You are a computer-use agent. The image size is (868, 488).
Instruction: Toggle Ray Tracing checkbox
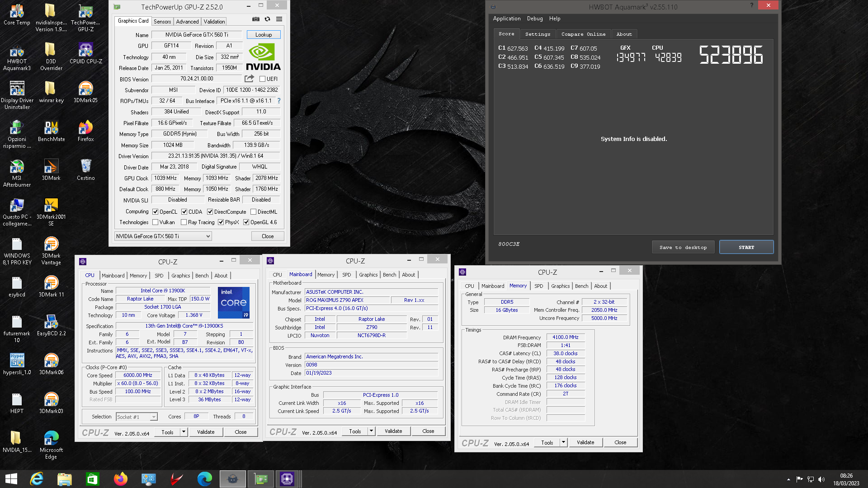tap(184, 222)
